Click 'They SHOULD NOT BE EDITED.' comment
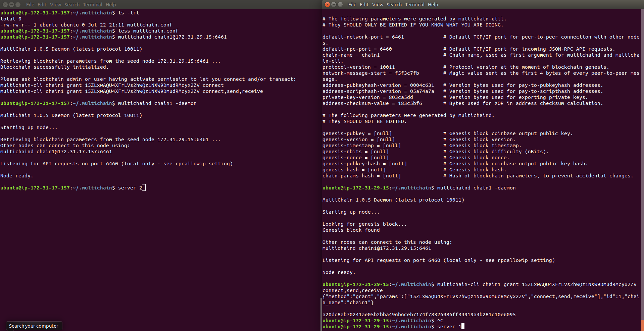 click(x=364, y=121)
